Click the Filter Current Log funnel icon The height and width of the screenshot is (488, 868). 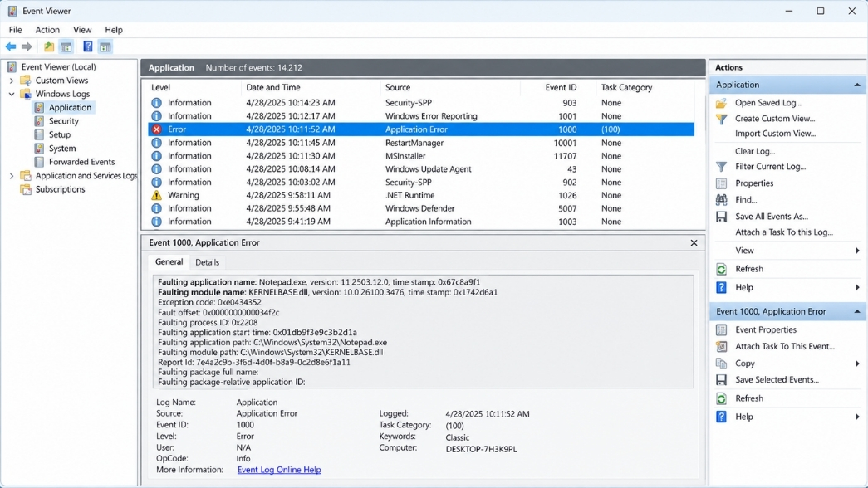click(x=721, y=167)
